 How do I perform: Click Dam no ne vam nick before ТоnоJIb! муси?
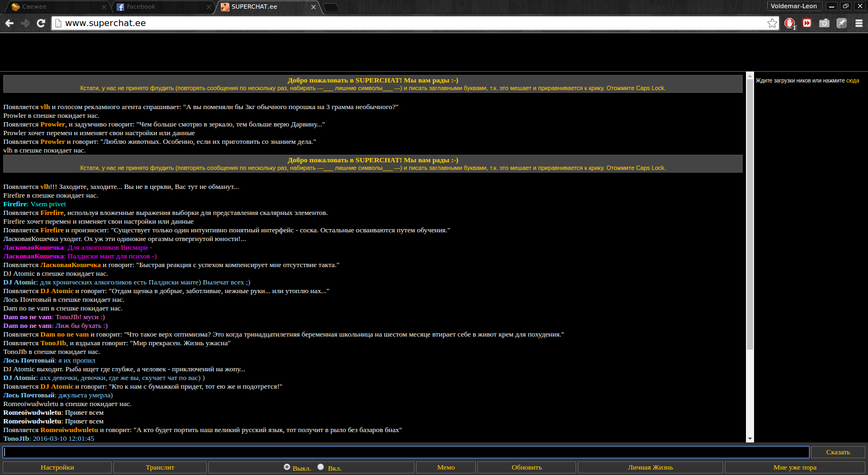[28, 317]
